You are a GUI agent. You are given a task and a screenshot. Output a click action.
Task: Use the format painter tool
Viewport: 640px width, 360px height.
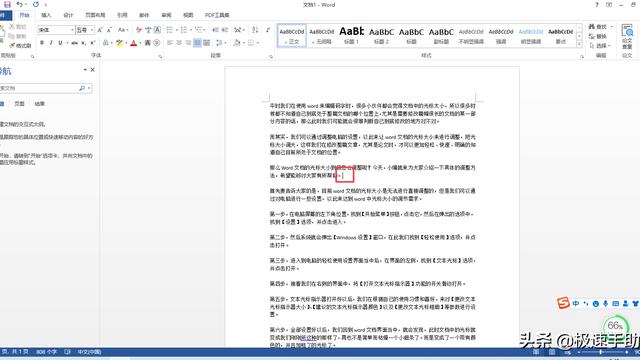point(20,46)
